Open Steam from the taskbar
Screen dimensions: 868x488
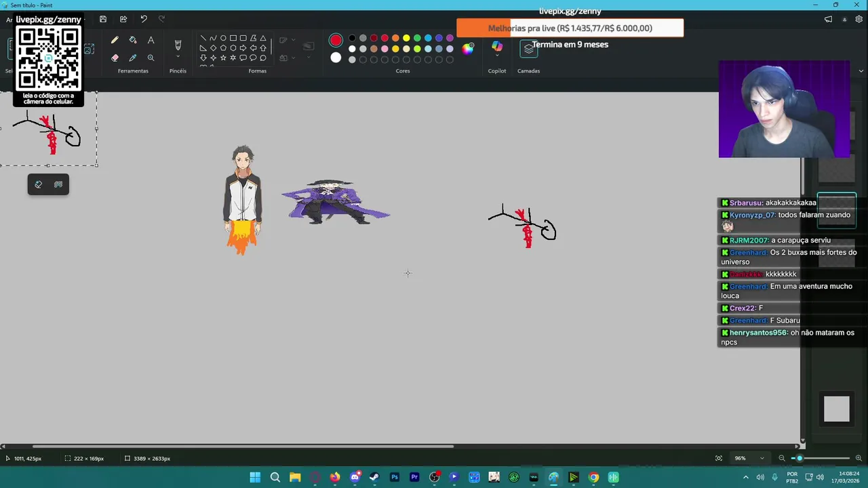tap(374, 477)
